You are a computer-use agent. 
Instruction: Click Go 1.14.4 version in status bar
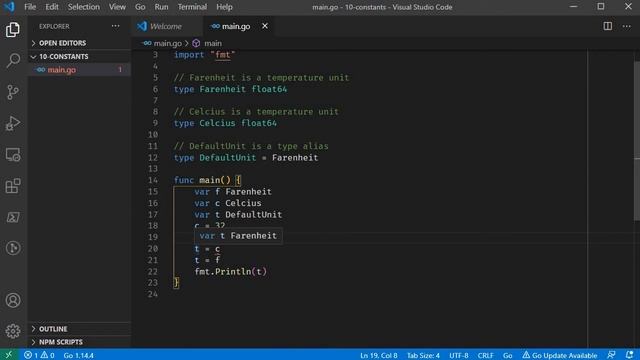pyautogui.click(x=78, y=355)
